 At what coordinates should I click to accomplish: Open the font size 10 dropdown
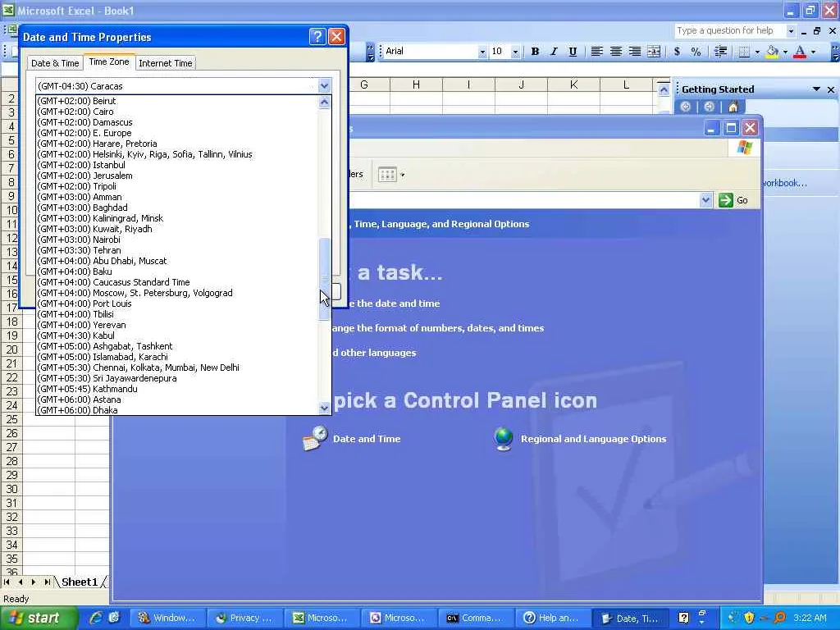[x=515, y=52]
